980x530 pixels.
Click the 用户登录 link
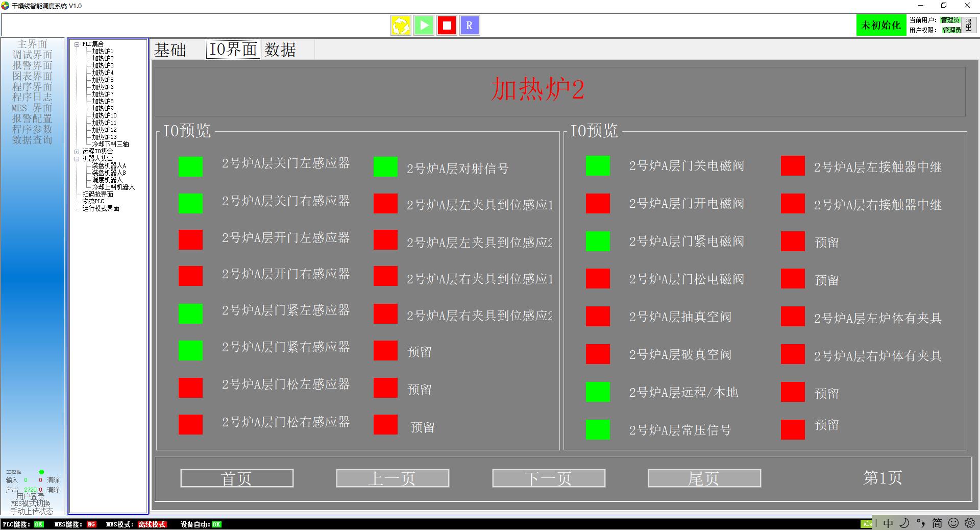click(31, 496)
